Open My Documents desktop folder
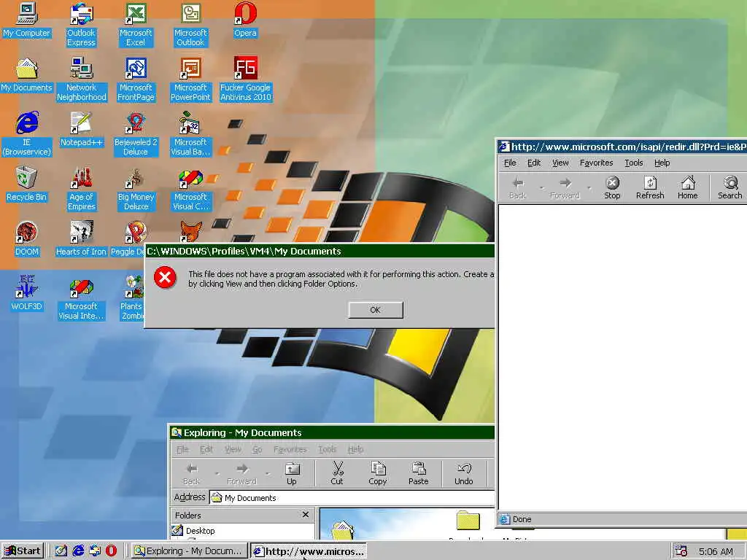747x560 pixels. coord(27,75)
